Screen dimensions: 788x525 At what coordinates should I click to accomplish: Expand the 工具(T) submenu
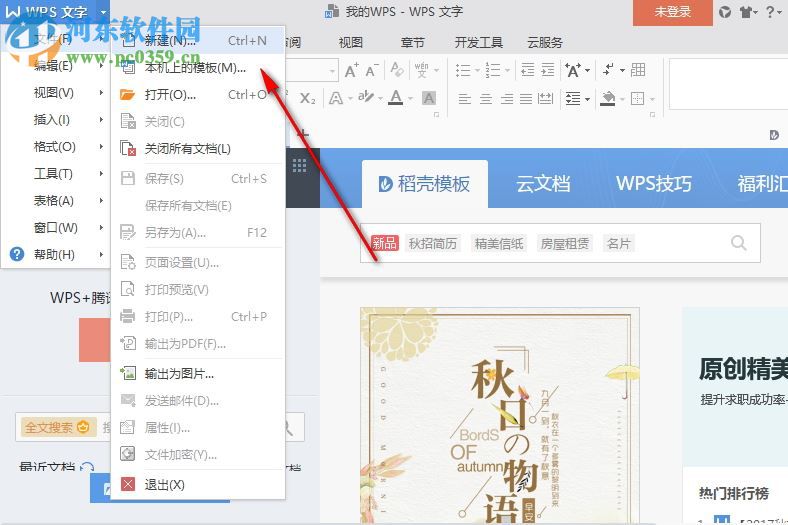[x=55, y=174]
